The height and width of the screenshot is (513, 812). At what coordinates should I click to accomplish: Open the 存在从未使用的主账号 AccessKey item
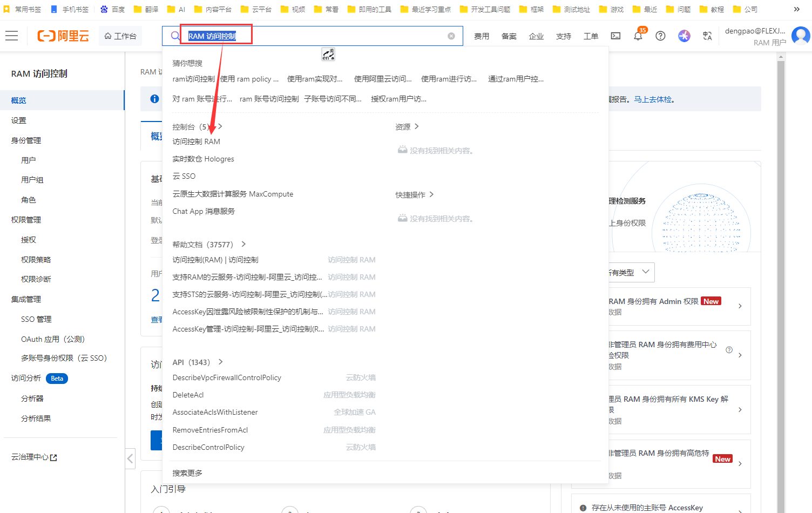661,507
